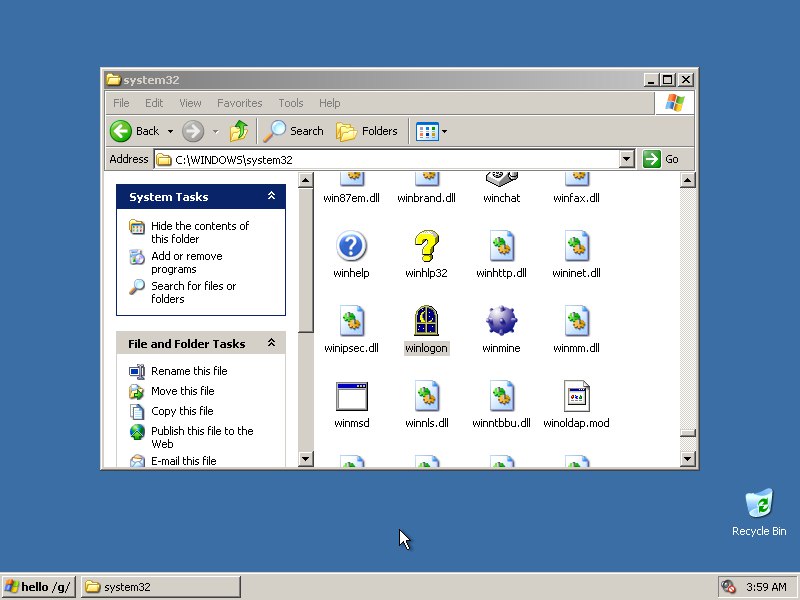Click the Views toolbar icon
The image size is (800, 600).
coord(427,132)
